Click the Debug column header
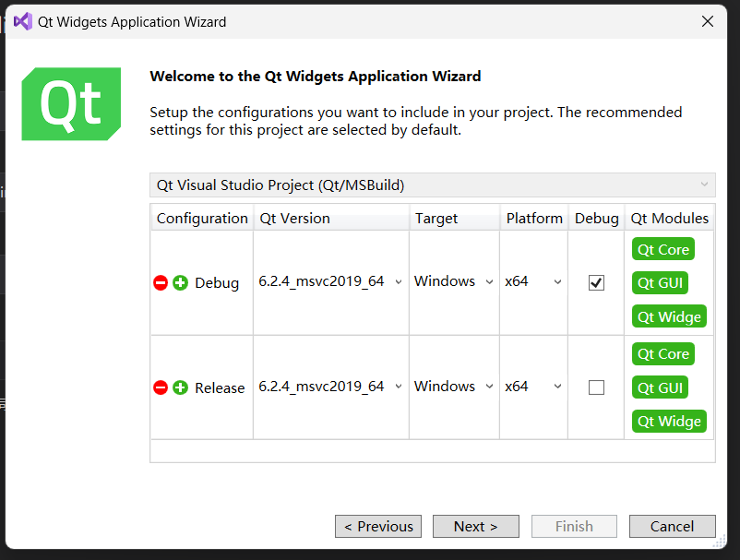The width and height of the screenshot is (740, 560). point(597,219)
